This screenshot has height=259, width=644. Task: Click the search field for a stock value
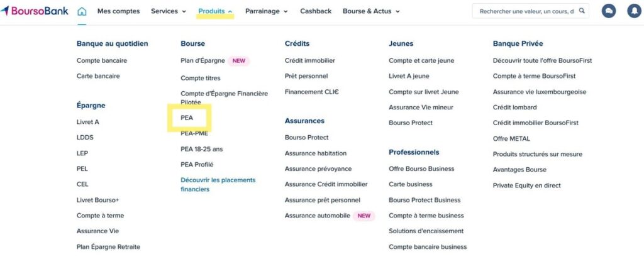(x=526, y=11)
